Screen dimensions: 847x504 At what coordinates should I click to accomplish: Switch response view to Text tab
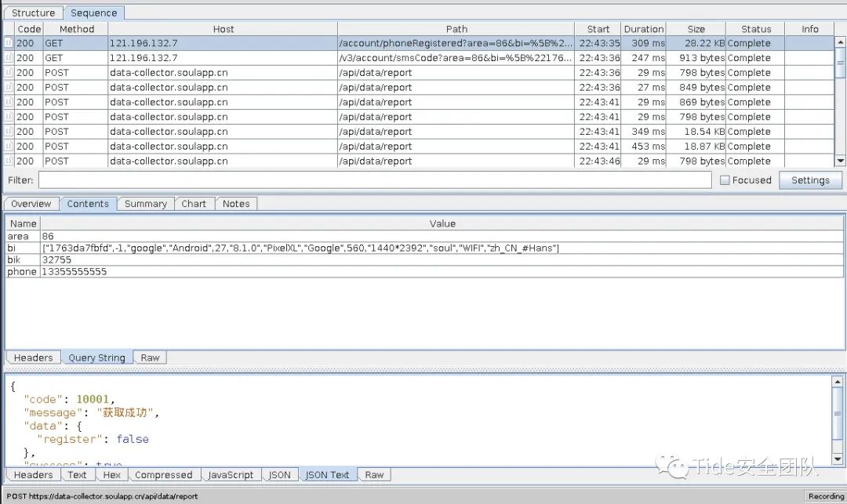pos(77,474)
